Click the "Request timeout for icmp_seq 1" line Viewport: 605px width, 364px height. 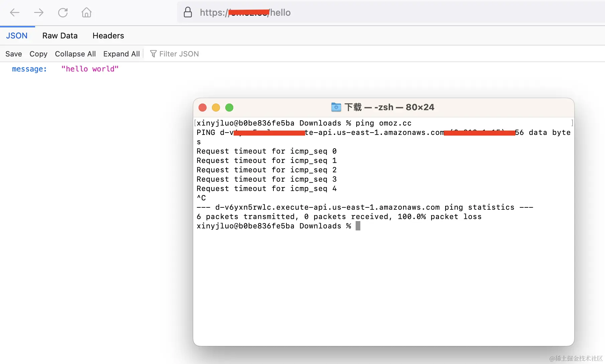(x=266, y=161)
